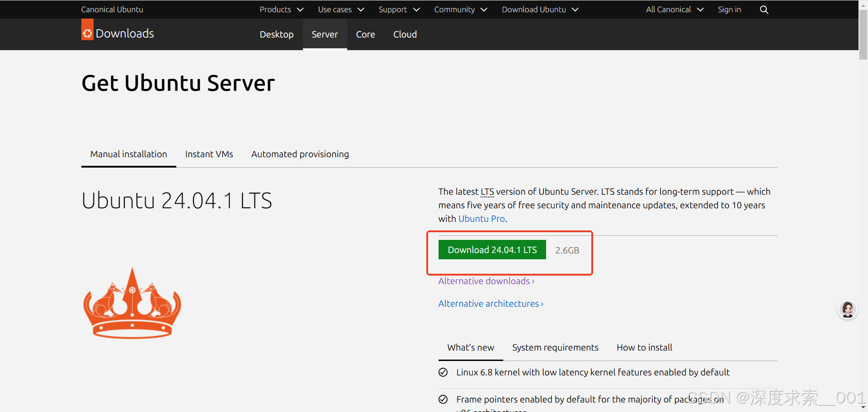
Task: Click the orange crown mascot image
Action: tap(132, 303)
